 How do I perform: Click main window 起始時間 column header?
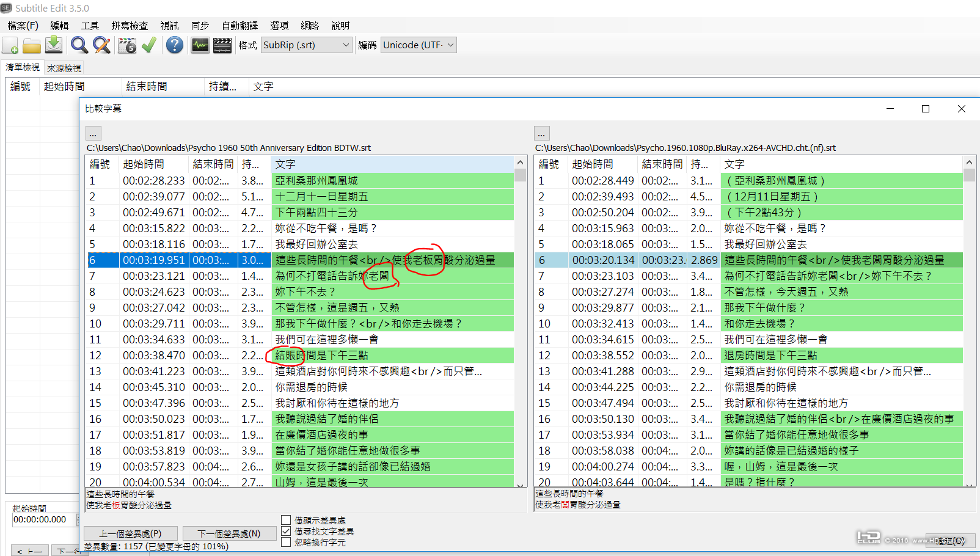click(x=81, y=87)
